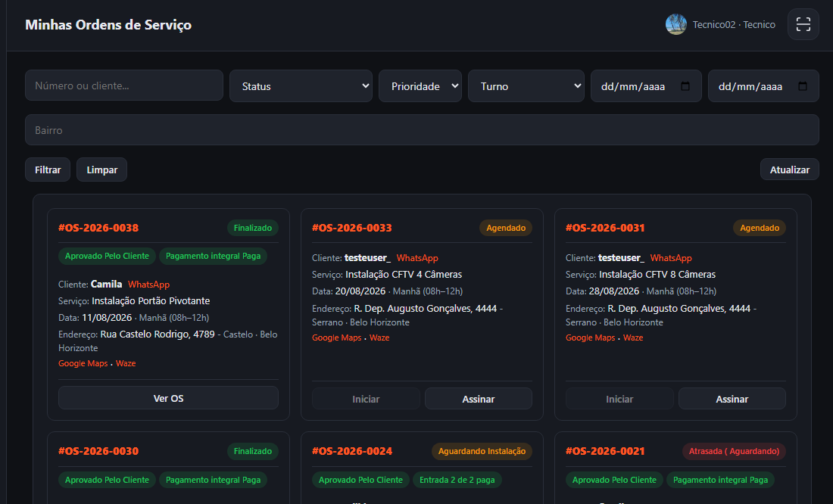Click Agendado badge on OS-2026-0033

pos(506,228)
